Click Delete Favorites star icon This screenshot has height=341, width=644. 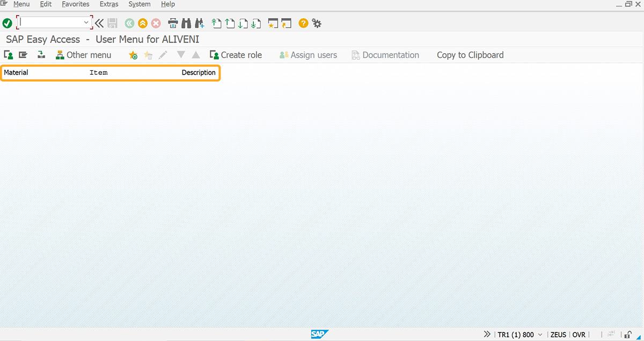coord(149,55)
